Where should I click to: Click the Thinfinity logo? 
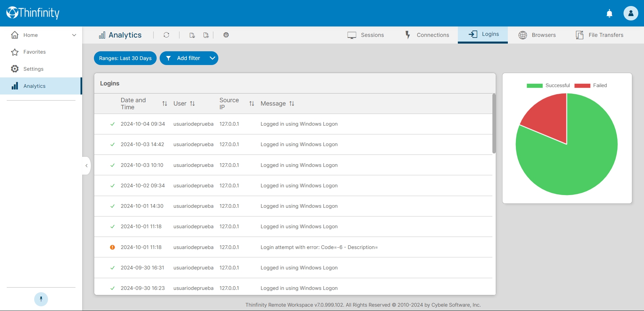click(x=33, y=13)
